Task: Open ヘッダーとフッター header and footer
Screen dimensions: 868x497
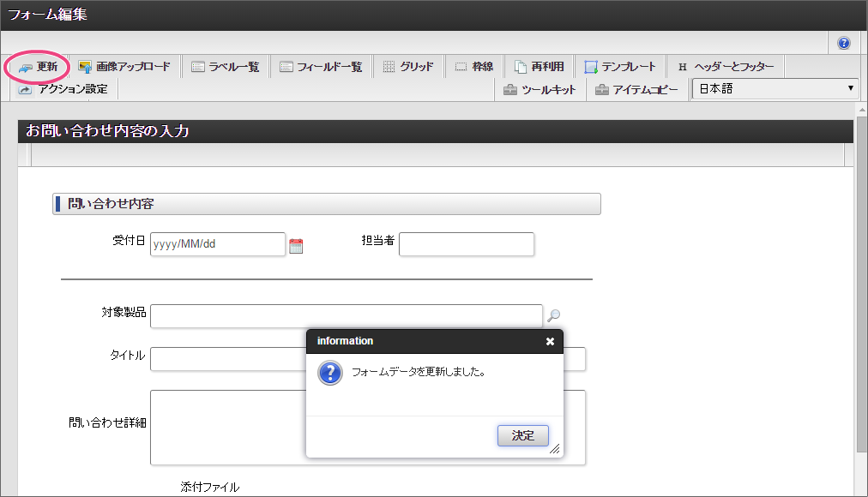Action: pos(726,67)
